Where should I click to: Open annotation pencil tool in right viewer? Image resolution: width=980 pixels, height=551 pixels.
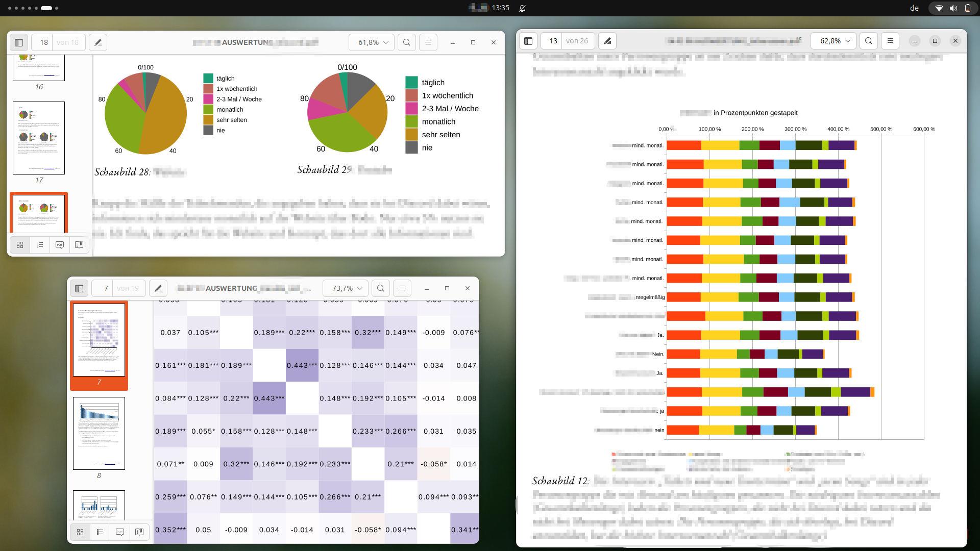click(x=607, y=41)
